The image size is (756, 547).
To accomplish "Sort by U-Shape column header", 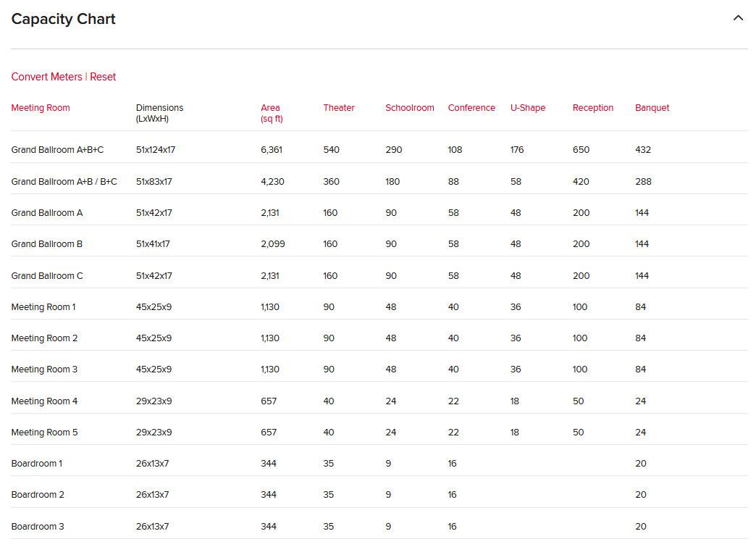I will click(528, 107).
